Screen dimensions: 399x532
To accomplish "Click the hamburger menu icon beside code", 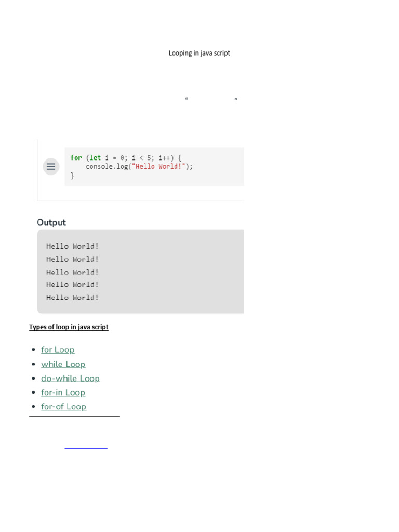I will (51, 167).
